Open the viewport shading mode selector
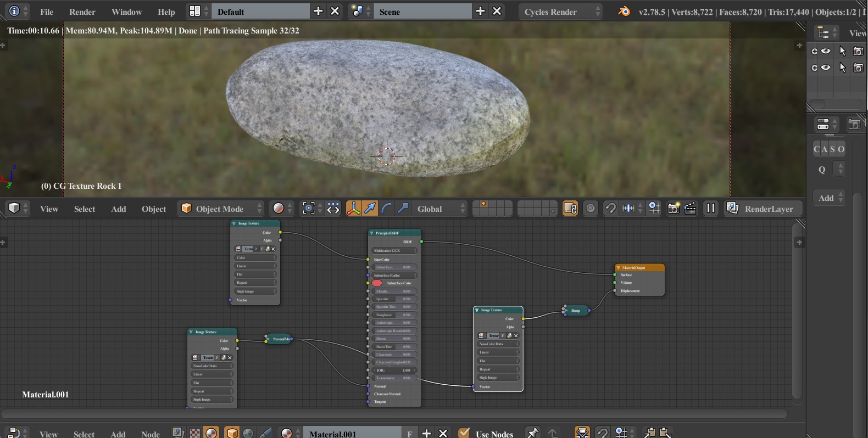This screenshot has width=868, height=438. [282, 208]
